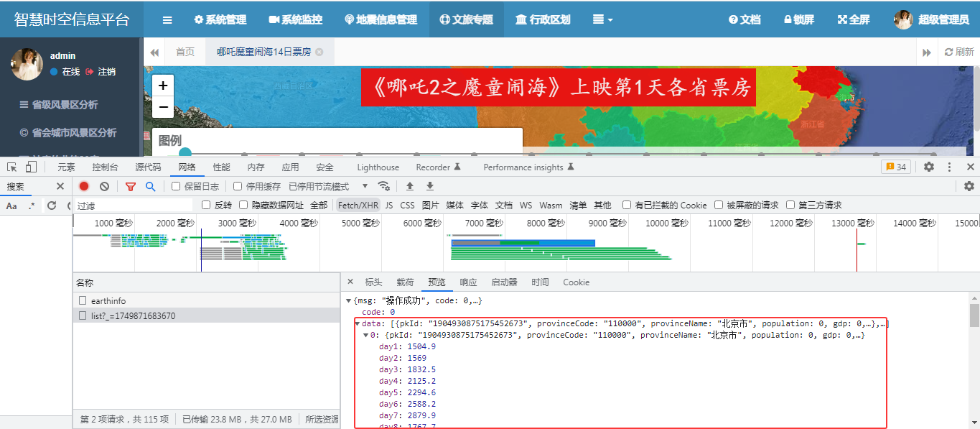Toggle the device toolbar icon in DevTools

pos(31,167)
